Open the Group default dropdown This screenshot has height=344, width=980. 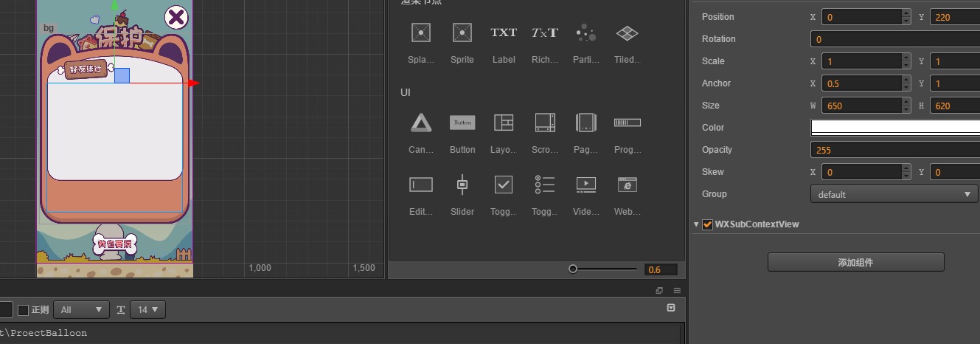click(x=894, y=194)
